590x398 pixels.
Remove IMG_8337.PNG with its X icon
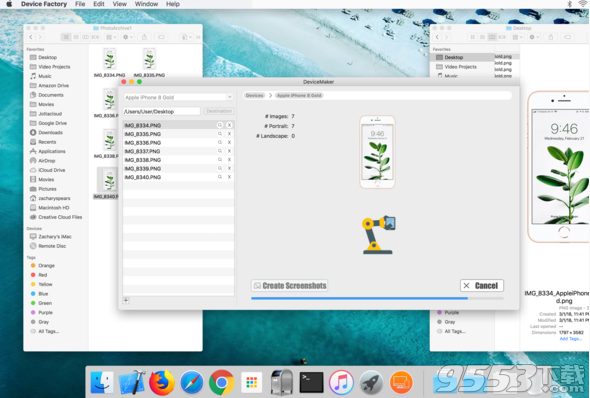click(x=229, y=151)
